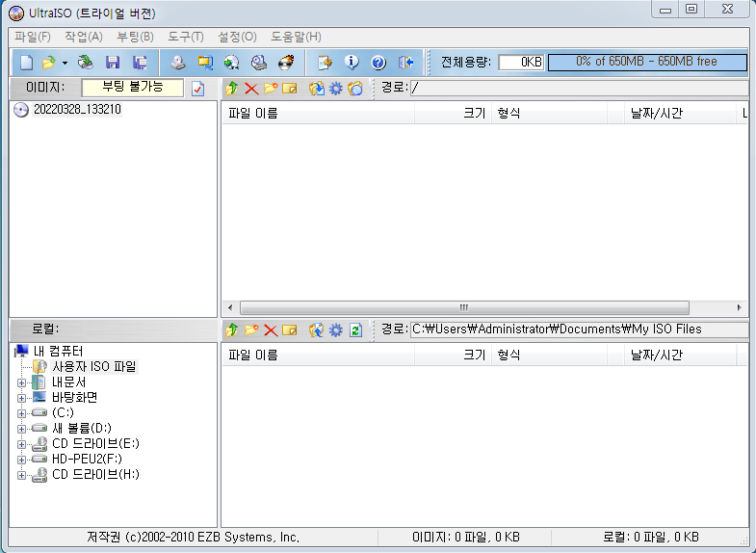Image resolution: width=756 pixels, height=553 pixels.
Task: Sort local list by 파일 이름 column
Action: tap(318, 355)
